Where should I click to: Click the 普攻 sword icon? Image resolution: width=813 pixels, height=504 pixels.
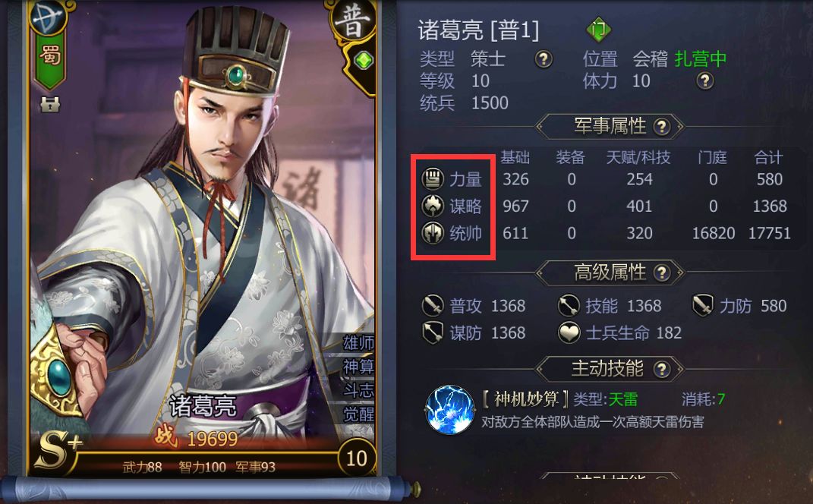point(433,306)
